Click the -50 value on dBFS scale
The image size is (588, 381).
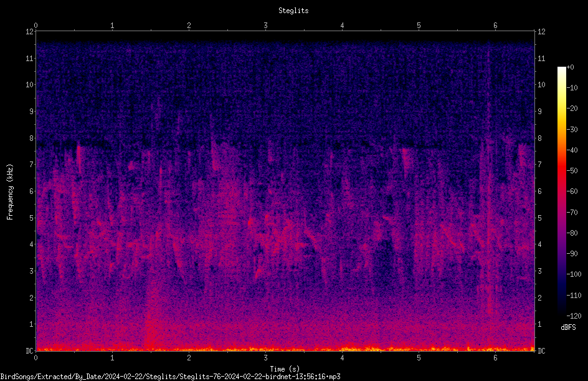click(572, 171)
